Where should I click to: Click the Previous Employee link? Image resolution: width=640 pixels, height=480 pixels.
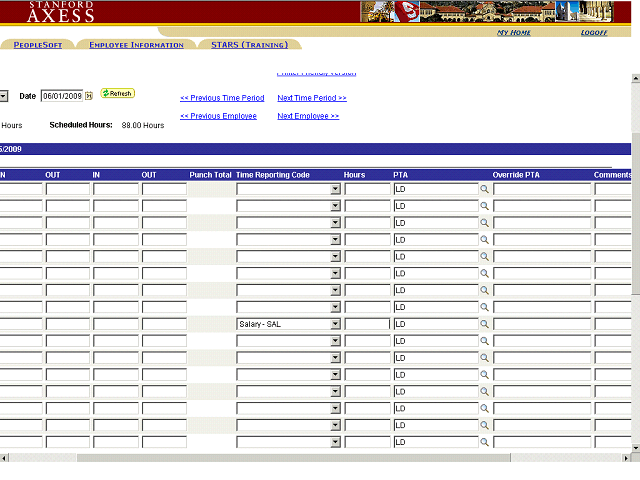(218, 116)
